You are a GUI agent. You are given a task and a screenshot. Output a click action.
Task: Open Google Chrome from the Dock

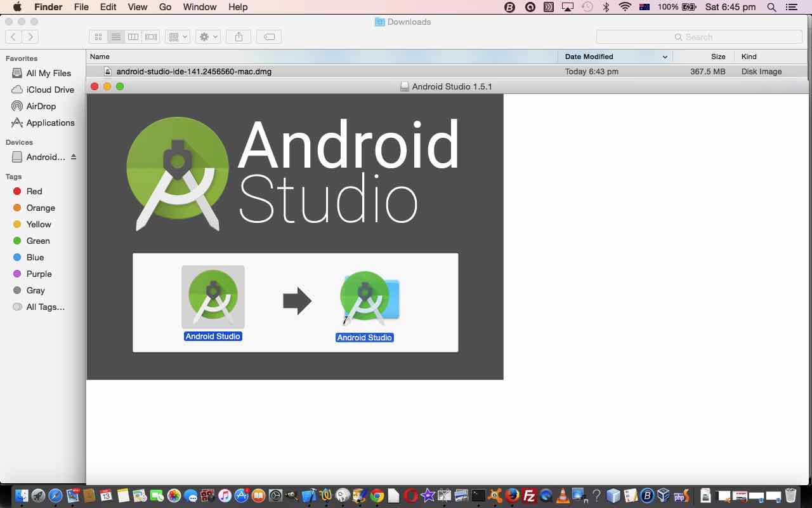click(377, 495)
